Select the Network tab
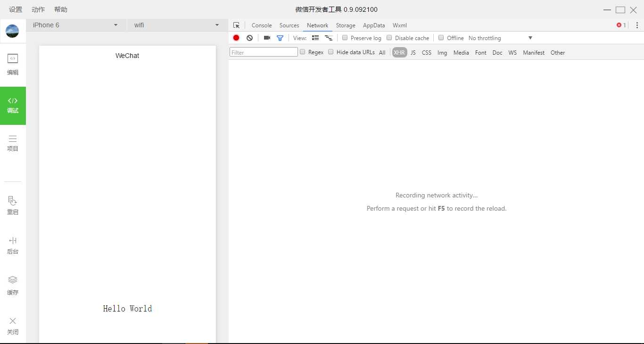Image resolution: width=644 pixels, height=344 pixels. click(317, 25)
